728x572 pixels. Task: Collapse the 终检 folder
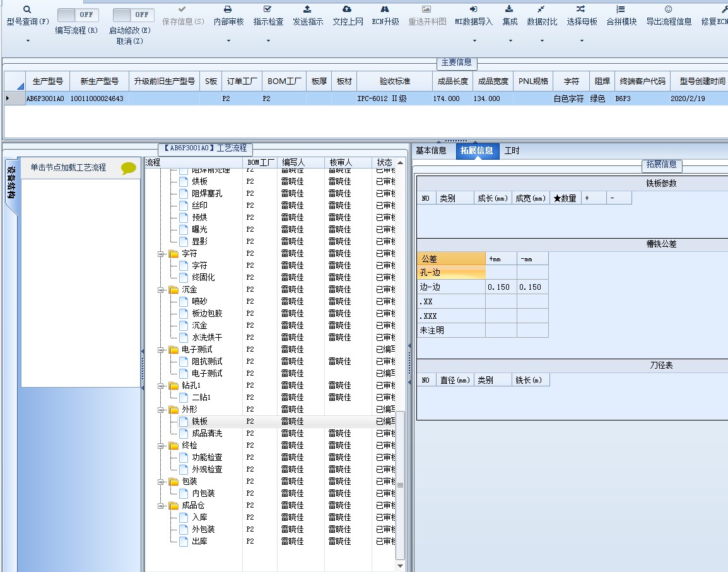(x=161, y=446)
